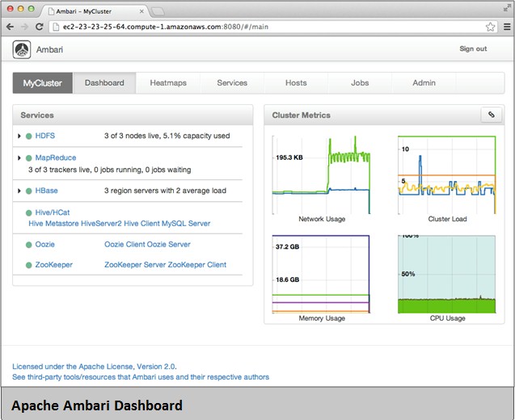Expand the HBase service row

coord(19,191)
